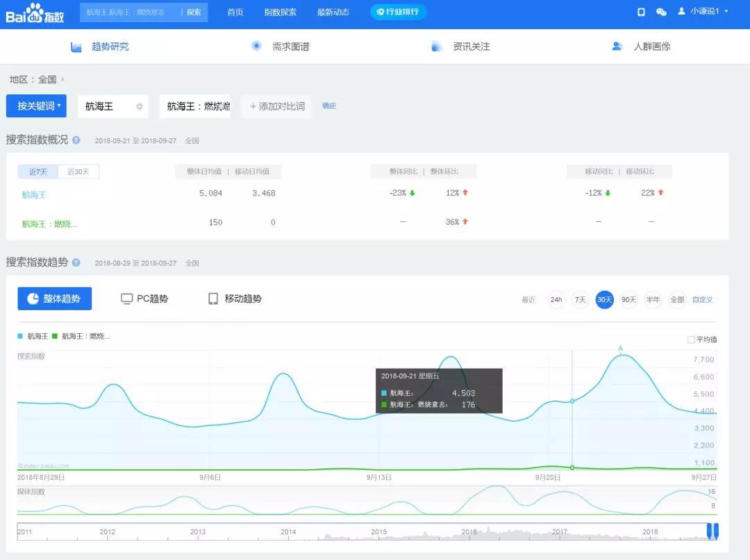Click the timeline range slider handle
750x560 pixels.
(712, 531)
